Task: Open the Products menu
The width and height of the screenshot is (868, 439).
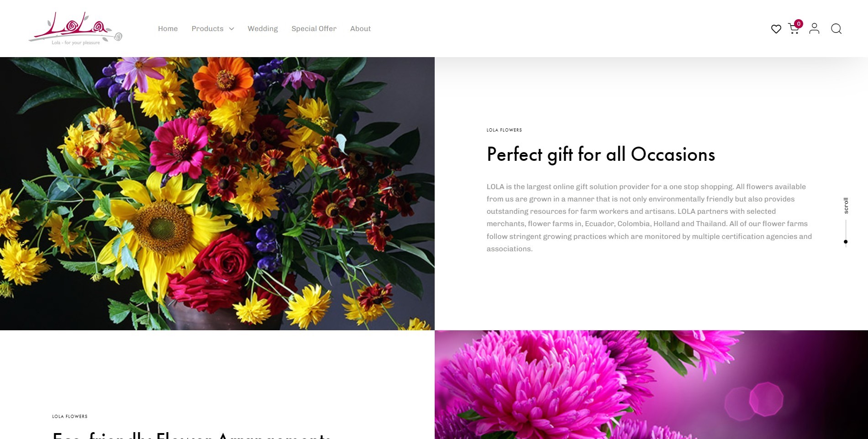Action: 207,28
